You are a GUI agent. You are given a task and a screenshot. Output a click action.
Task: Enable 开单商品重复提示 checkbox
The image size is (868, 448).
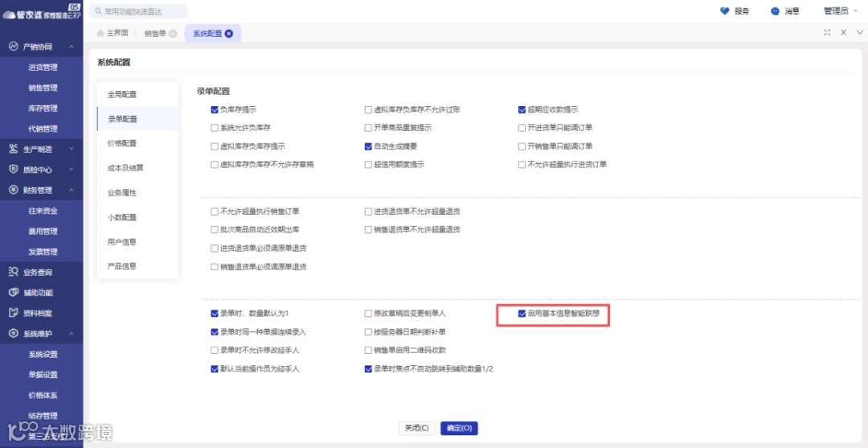[x=368, y=128]
